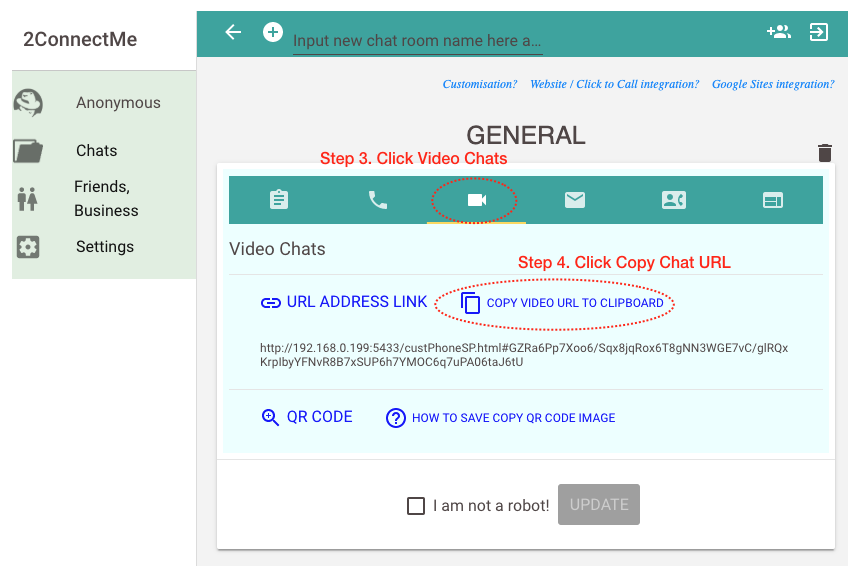This screenshot has width=858, height=566.
Task: Click the chat room name input field
Action: [418, 41]
